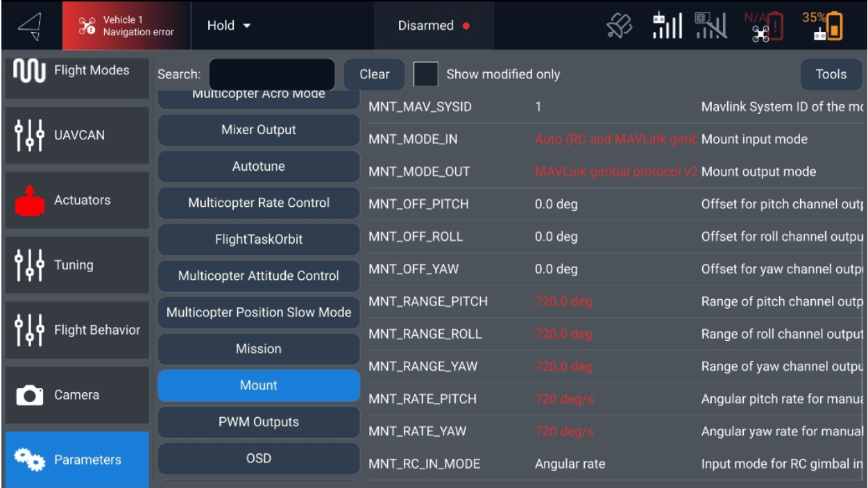The width and height of the screenshot is (868, 488).
Task: Select the PWM Outputs parameter group
Action: [258, 422]
